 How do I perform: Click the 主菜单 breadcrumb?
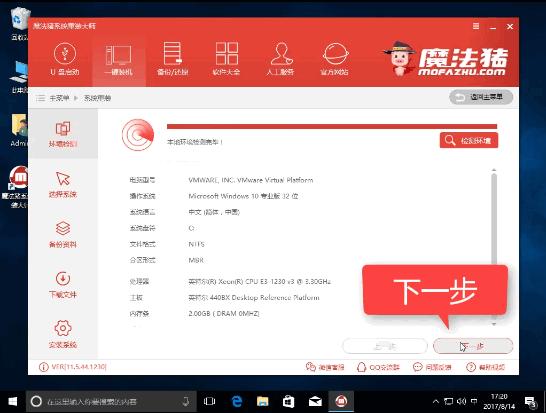pyautogui.click(x=59, y=98)
